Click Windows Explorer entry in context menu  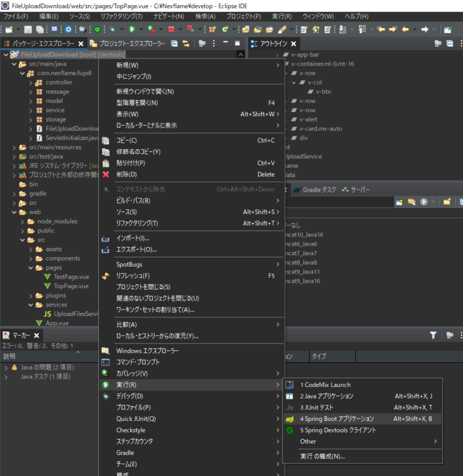point(147,351)
